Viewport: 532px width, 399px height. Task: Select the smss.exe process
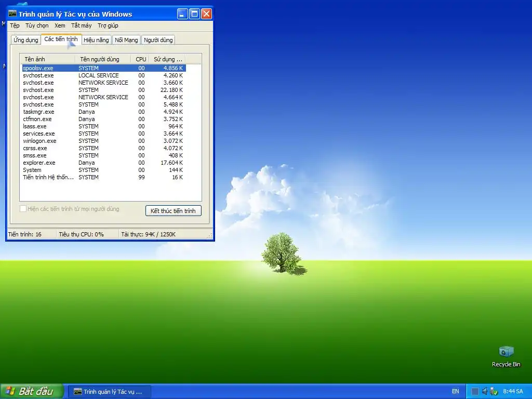103,155
